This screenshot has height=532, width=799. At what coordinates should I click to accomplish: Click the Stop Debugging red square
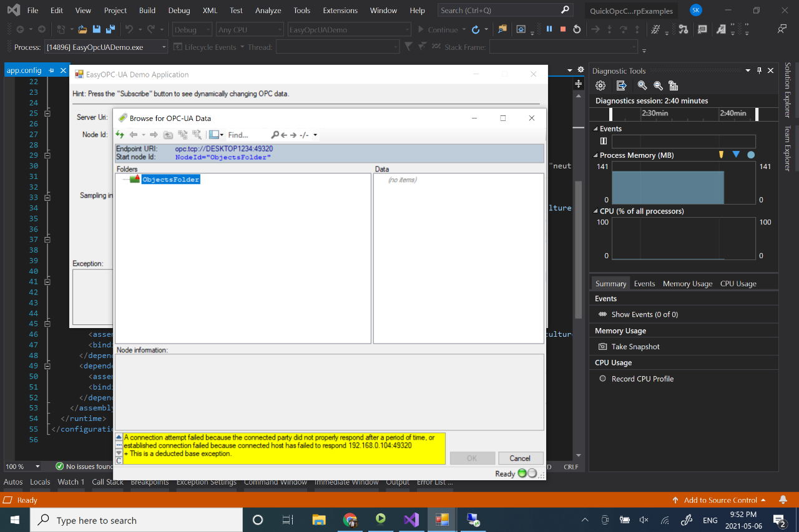(563, 29)
